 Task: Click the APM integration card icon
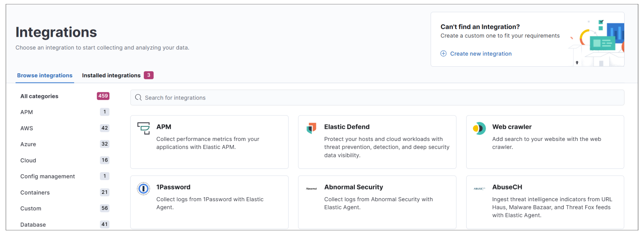pos(144,128)
